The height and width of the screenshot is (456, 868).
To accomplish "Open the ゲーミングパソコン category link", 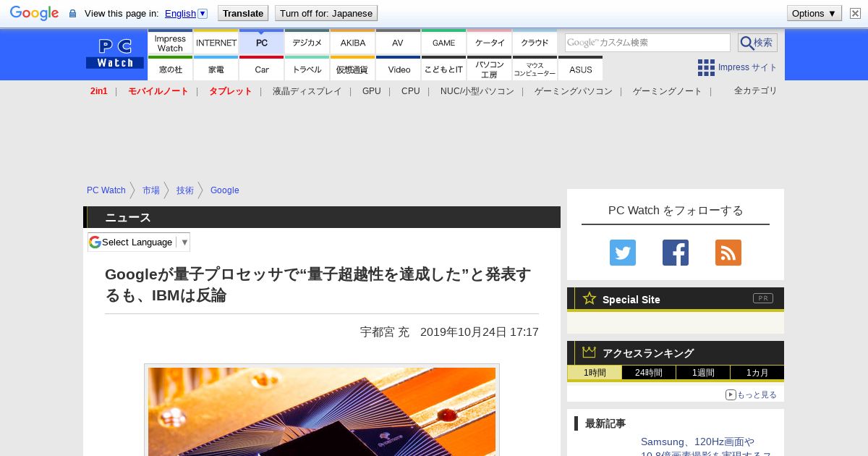I will (574, 91).
